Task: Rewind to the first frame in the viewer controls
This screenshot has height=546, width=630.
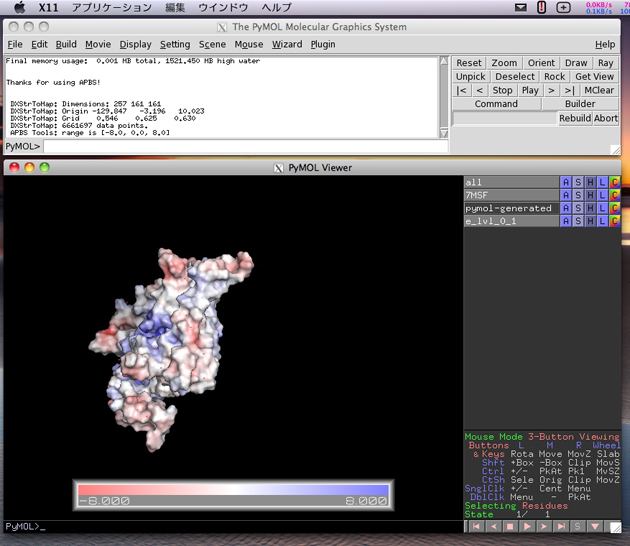Action: [477, 526]
